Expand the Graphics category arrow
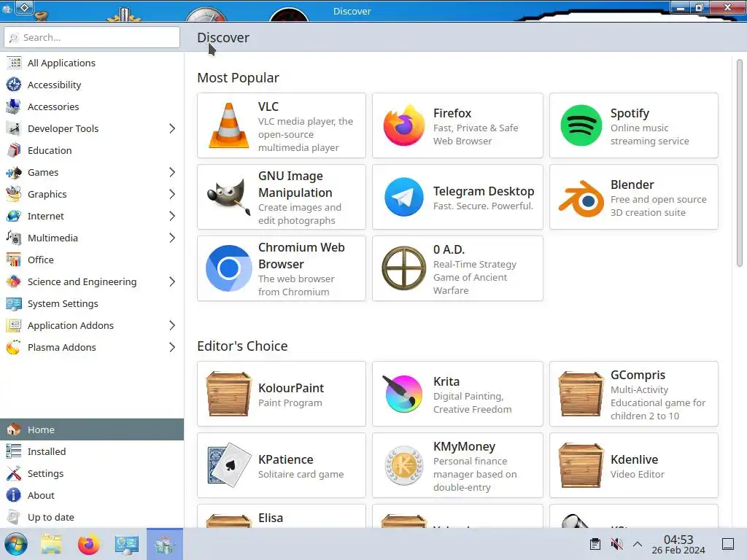 [172, 194]
